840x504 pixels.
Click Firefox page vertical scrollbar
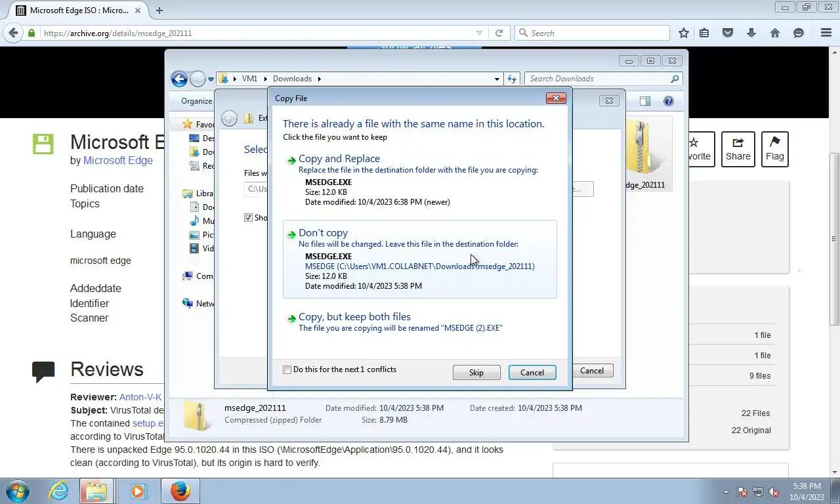(x=835, y=240)
